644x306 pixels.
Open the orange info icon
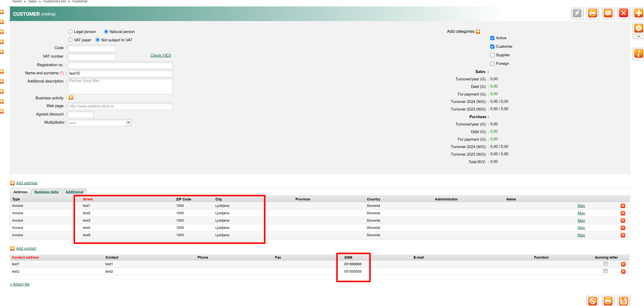click(x=638, y=54)
